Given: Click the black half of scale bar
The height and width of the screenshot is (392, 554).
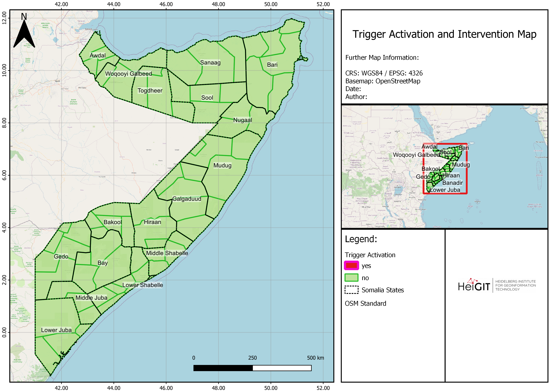Looking at the screenshot, I should point(223,368).
